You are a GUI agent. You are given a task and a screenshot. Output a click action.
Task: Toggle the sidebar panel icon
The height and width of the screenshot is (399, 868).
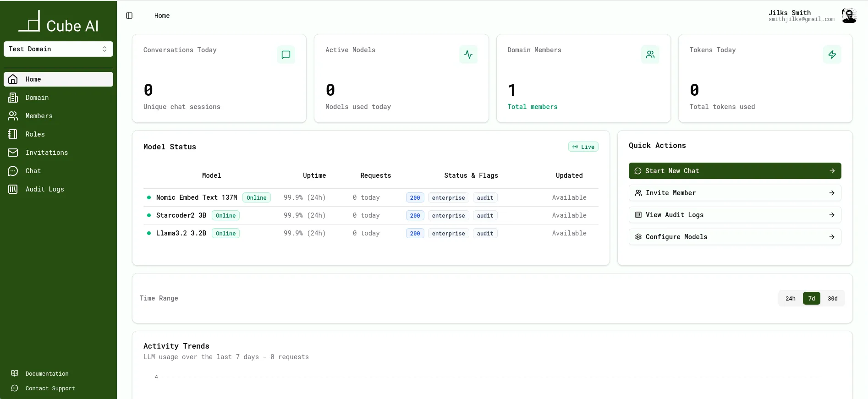coord(129,16)
